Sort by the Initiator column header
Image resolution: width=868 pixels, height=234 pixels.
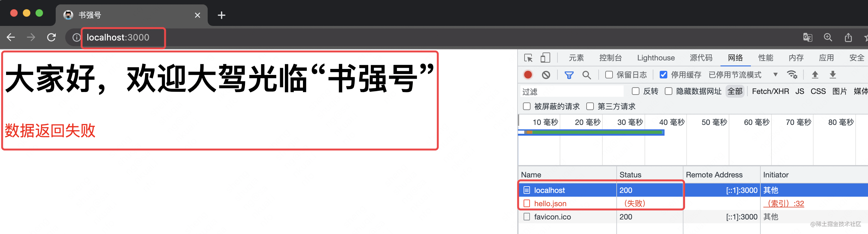(x=814, y=175)
